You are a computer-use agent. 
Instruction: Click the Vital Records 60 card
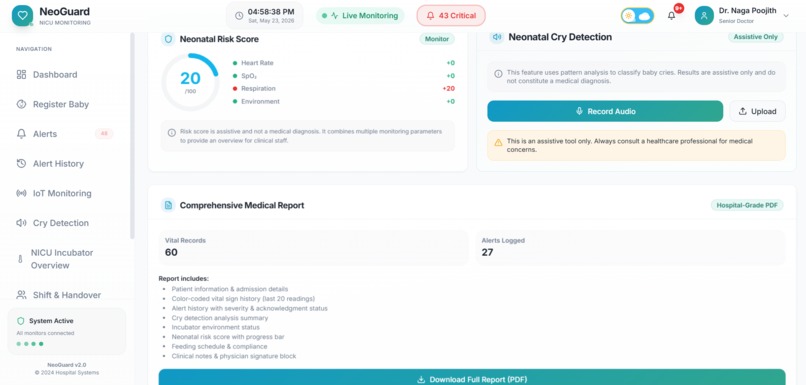313,247
